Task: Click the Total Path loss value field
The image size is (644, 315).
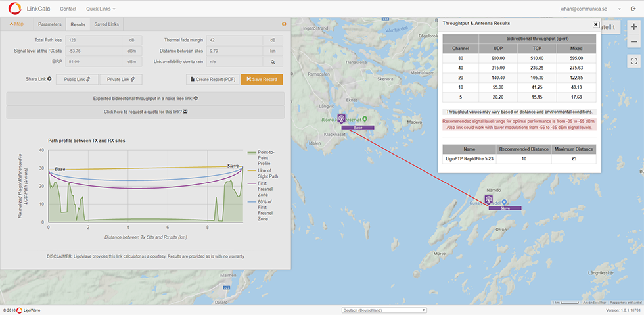Action: [95, 40]
